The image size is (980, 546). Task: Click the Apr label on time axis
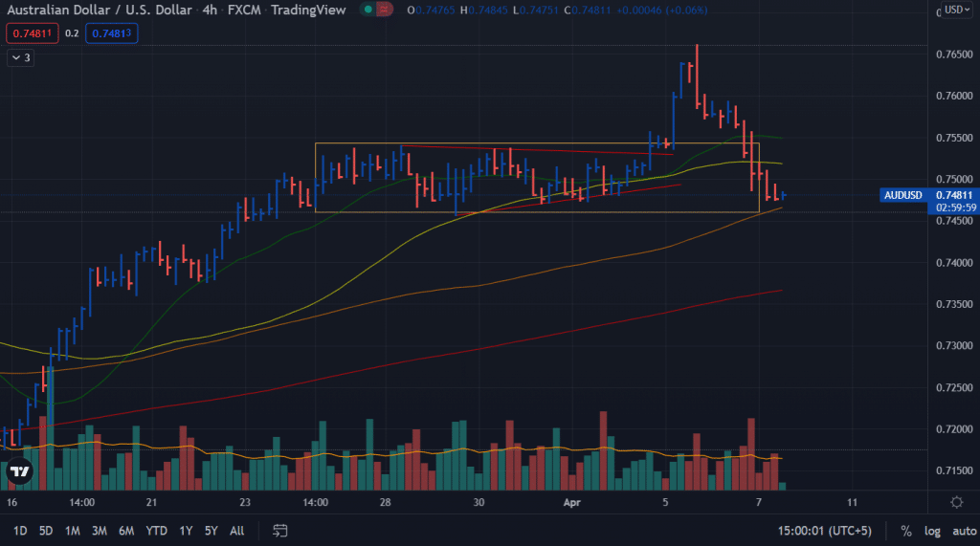[572, 502]
